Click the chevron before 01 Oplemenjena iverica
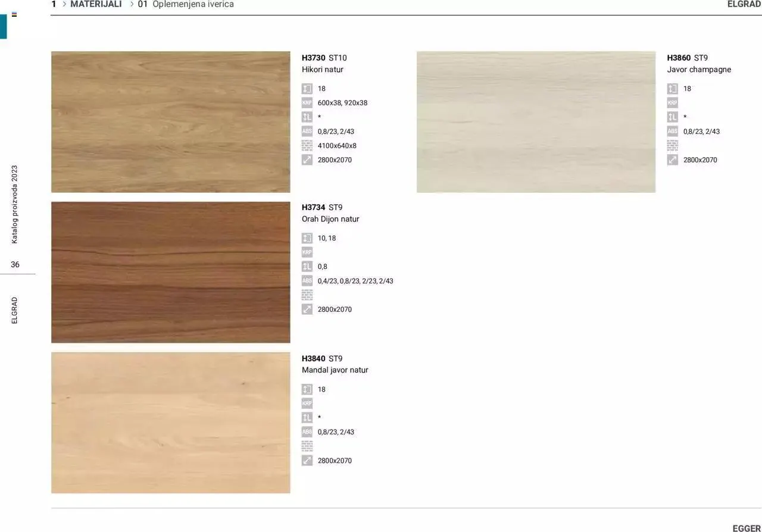 tap(132, 4)
